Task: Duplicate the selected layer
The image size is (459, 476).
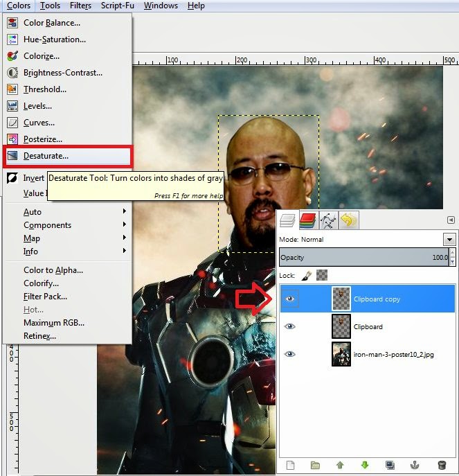Action: click(390, 465)
